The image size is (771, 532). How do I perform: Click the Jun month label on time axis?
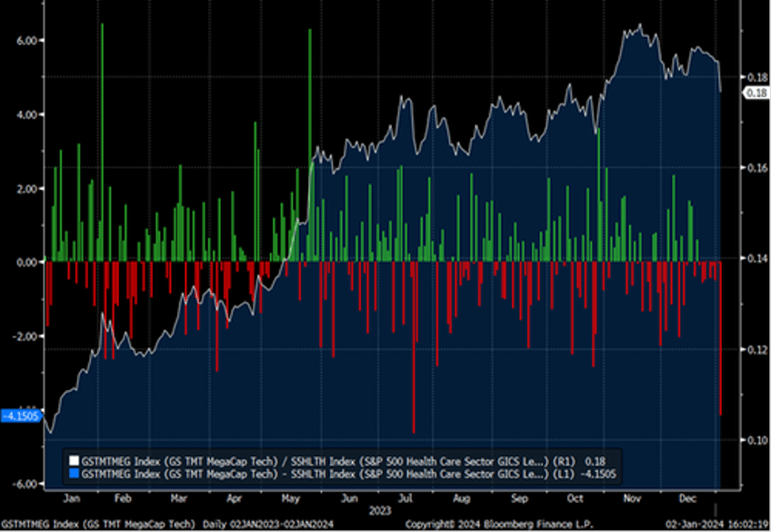pos(349,498)
